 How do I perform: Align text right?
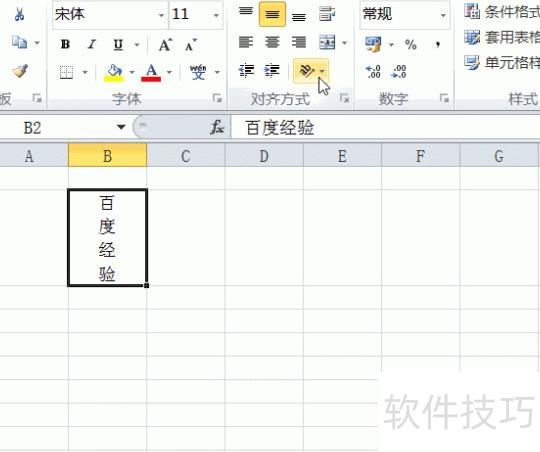299,42
